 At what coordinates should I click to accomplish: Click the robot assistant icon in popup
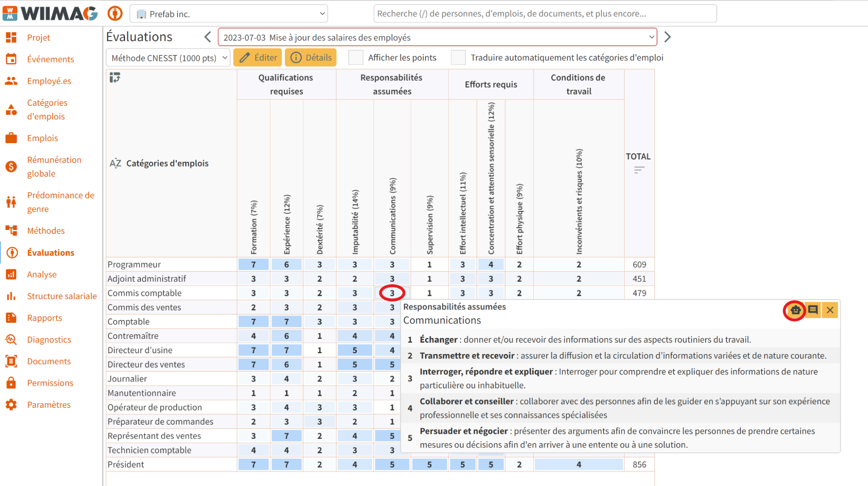click(x=795, y=310)
